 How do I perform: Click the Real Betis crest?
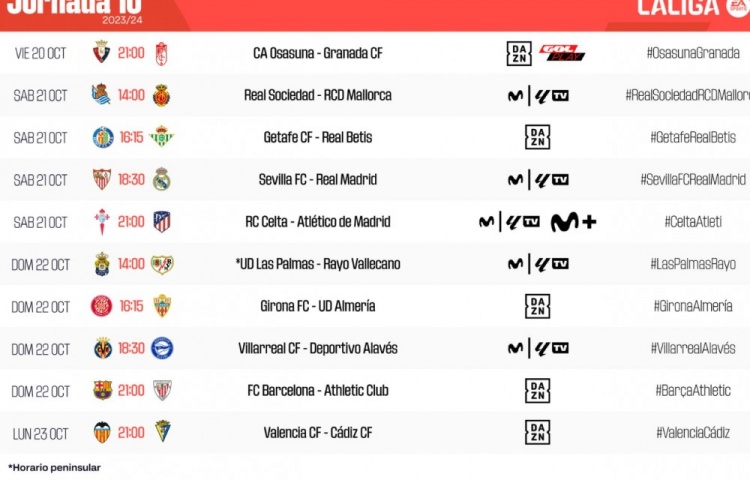(x=162, y=137)
